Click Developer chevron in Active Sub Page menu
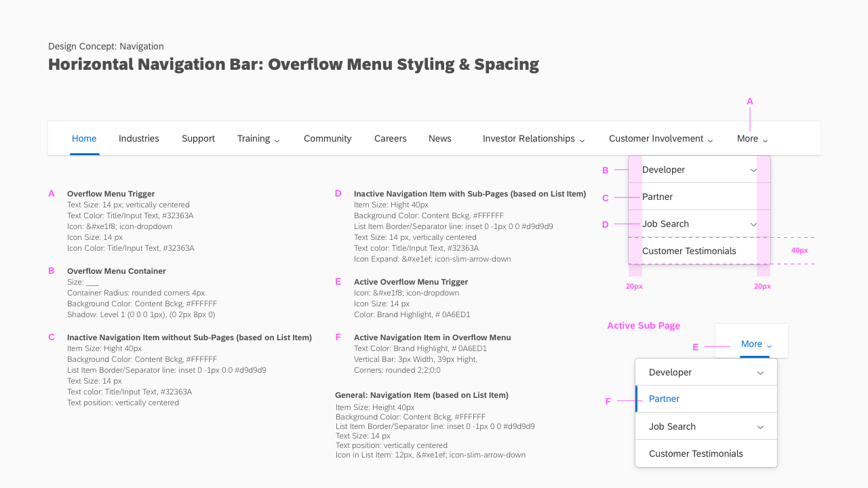Screen dimensions: 868x488 click(760, 371)
